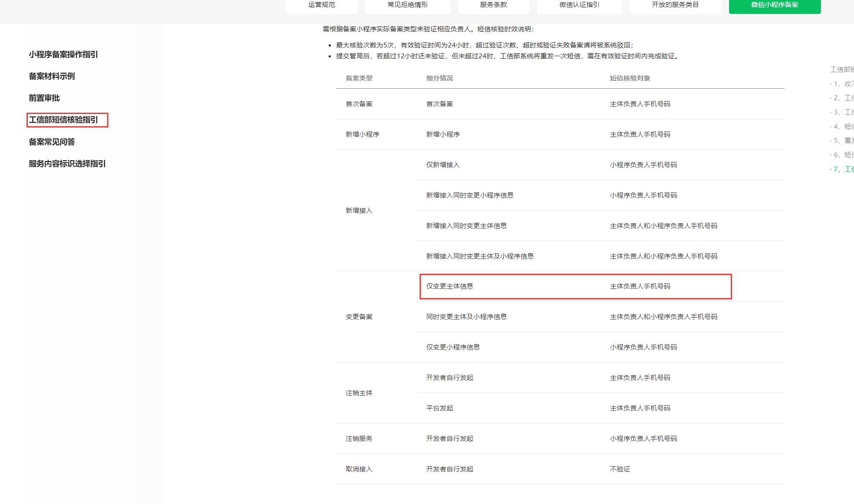Click the 不验证 cell in the 取消接入 row
The height and width of the screenshot is (504, 854).
620,469
